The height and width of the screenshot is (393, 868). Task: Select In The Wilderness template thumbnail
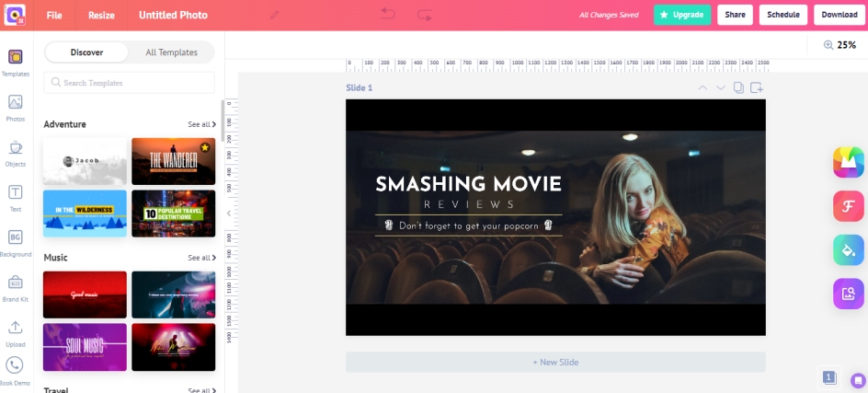coord(85,214)
